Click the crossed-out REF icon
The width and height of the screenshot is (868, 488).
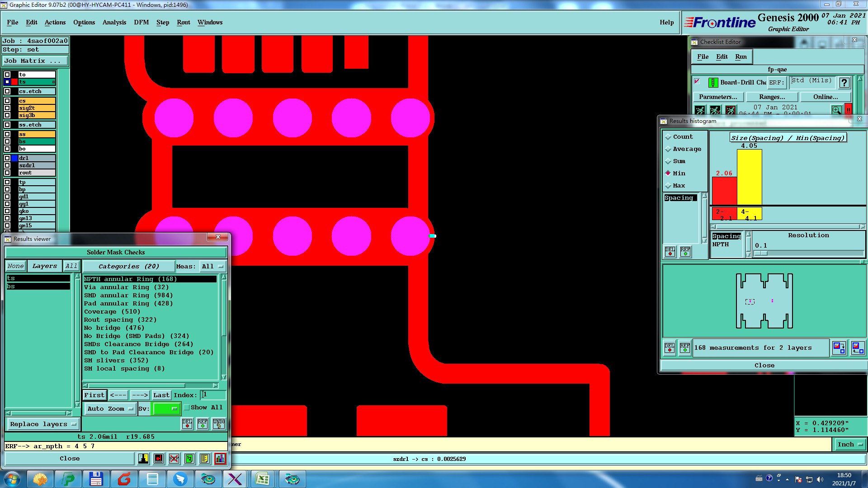[x=174, y=459]
